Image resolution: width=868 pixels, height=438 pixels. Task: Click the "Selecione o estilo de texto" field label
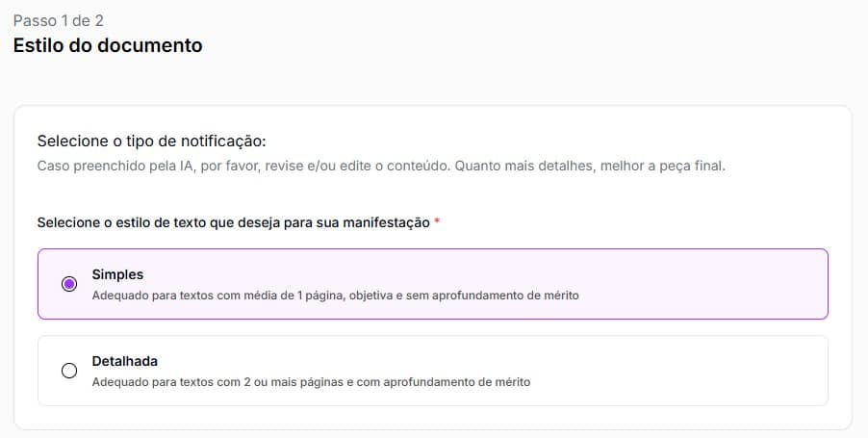(233, 222)
